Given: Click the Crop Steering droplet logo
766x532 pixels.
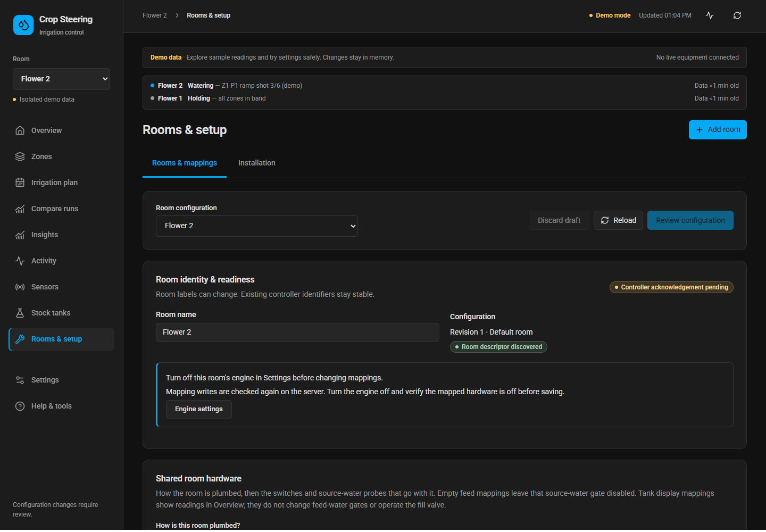Looking at the screenshot, I should pyautogui.click(x=23, y=25).
